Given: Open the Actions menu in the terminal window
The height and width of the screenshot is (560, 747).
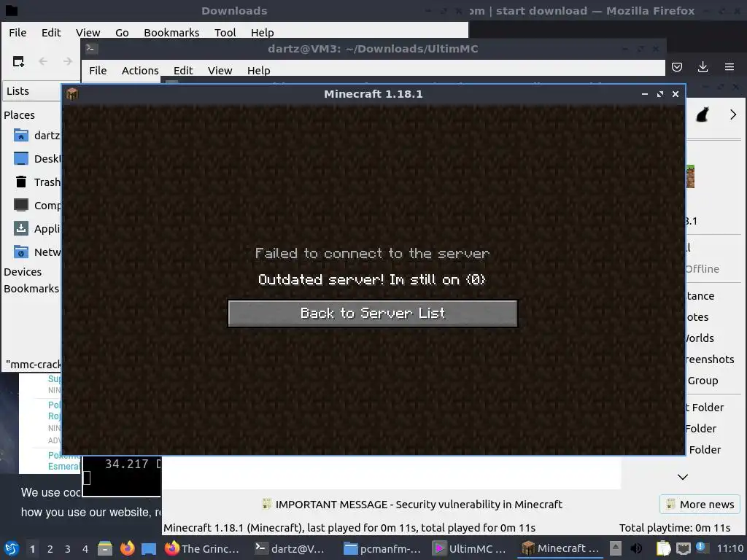Looking at the screenshot, I should click(x=140, y=71).
